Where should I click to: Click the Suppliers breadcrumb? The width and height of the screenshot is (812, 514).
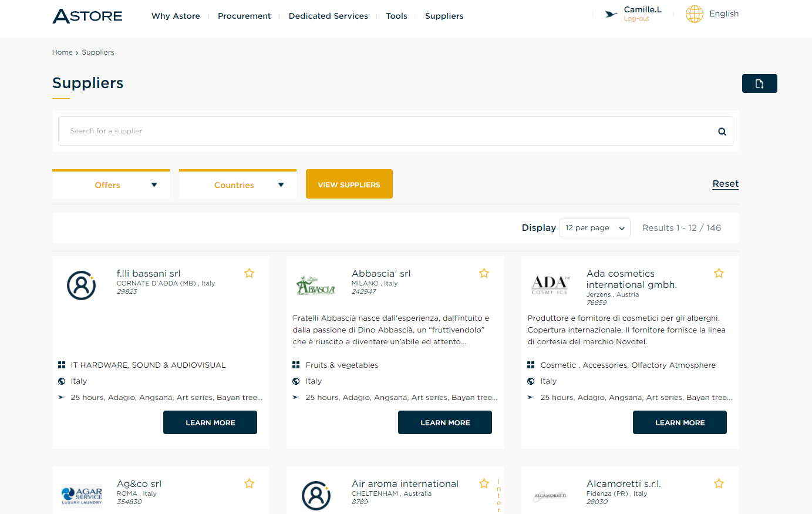[x=98, y=52]
